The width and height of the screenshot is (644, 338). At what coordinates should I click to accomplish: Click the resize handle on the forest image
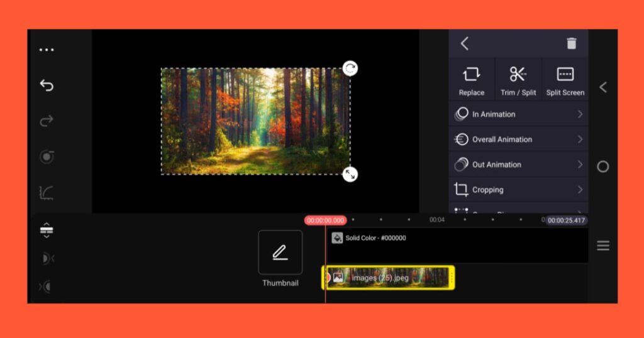pos(350,174)
